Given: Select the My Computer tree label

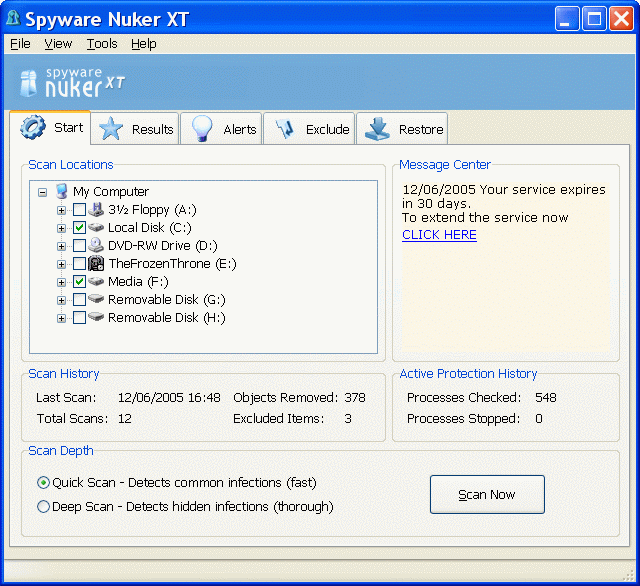Looking at the screenshot, I should (111, 191).
